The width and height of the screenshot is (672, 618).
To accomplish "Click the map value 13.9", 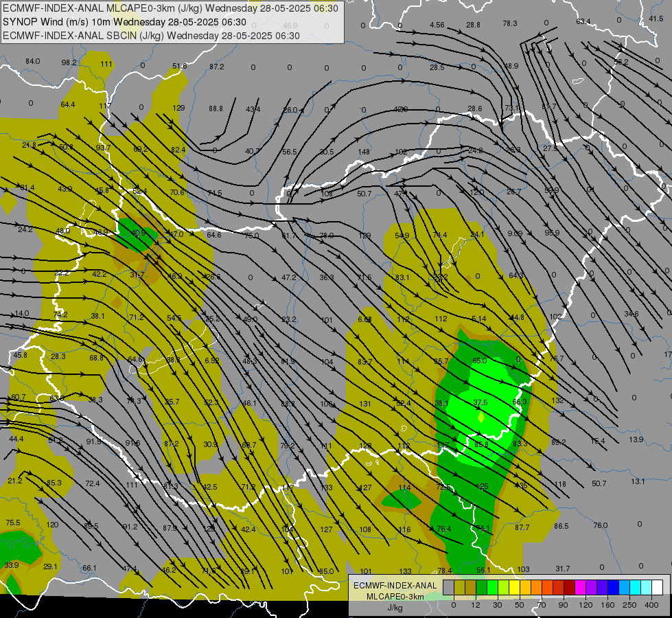I will [x=636, y=439].
